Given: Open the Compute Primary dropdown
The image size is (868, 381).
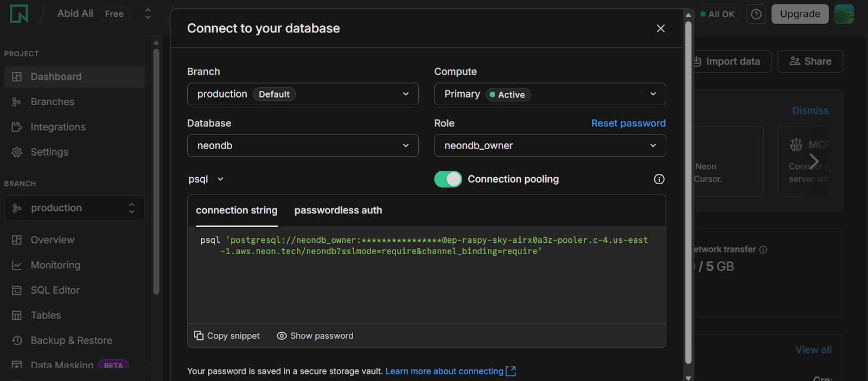Looking at the screenshot, I should tap(550, 94).
